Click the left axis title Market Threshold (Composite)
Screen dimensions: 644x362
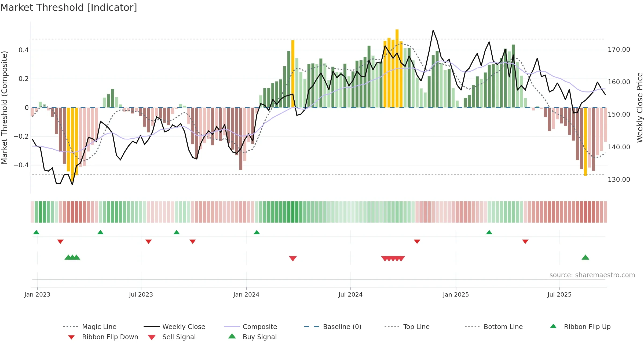4,108
